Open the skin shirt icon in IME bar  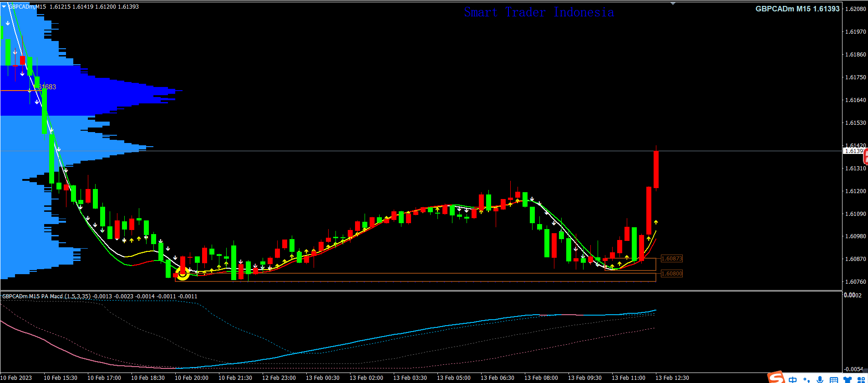pos(848,380)
